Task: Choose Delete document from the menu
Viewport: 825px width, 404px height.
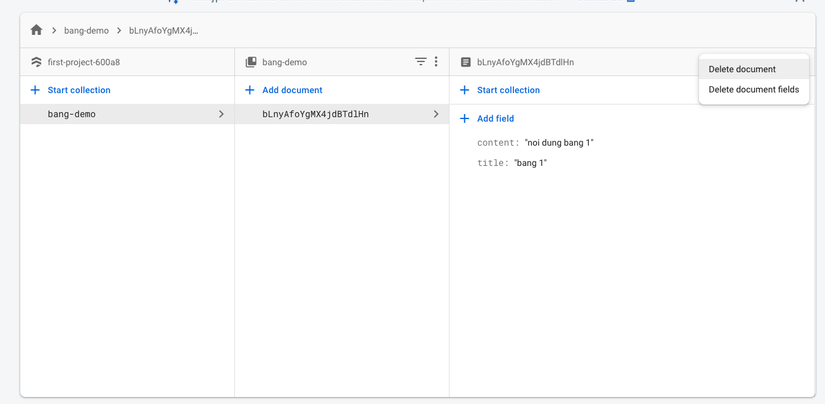Action: pos(742,69)
